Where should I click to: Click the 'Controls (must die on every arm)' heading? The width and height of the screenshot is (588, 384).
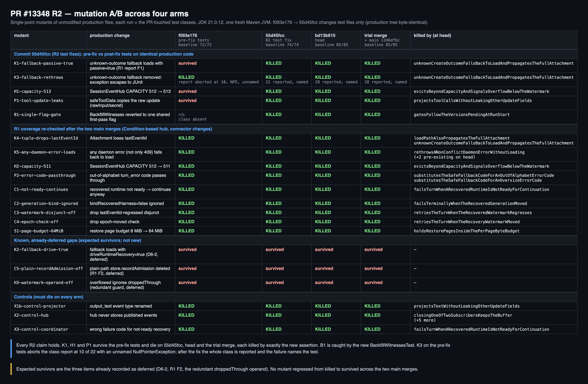[49, 297]
